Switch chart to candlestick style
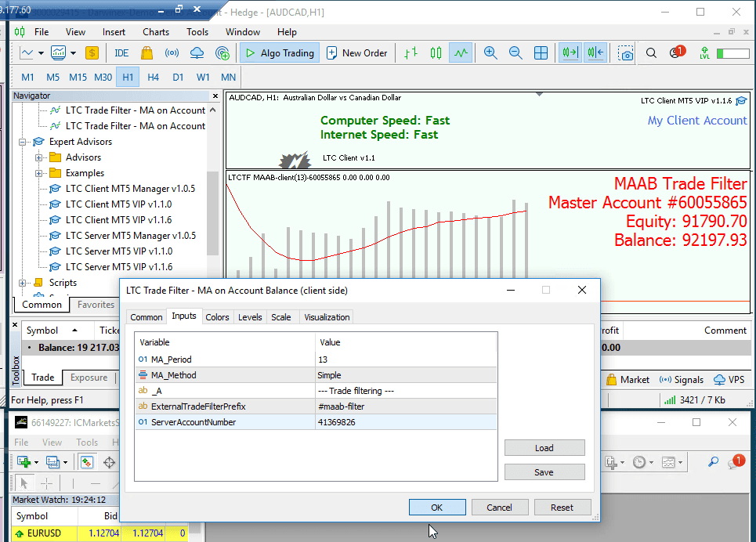The image size is (756, 542). [436, 53]
